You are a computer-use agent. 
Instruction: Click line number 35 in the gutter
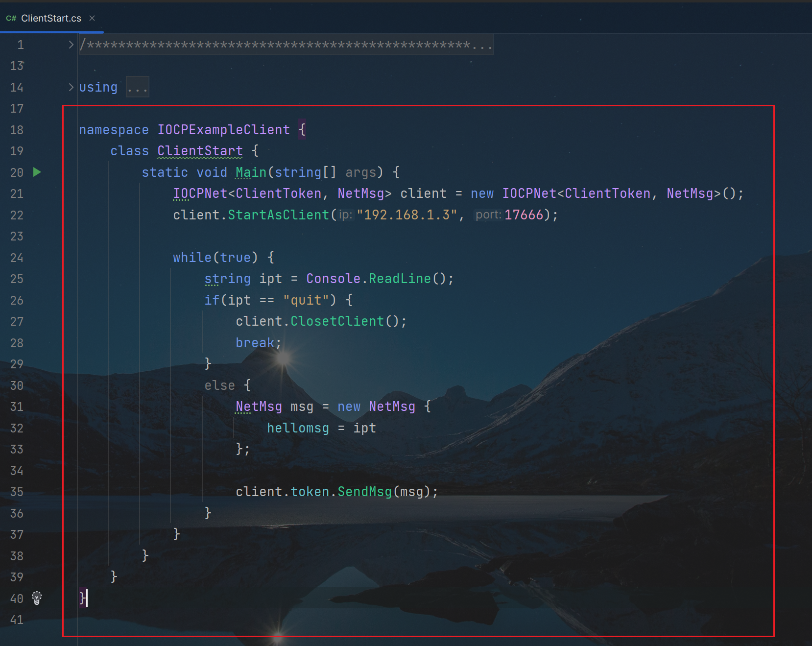pyautogui.click(x=17, y=492)
